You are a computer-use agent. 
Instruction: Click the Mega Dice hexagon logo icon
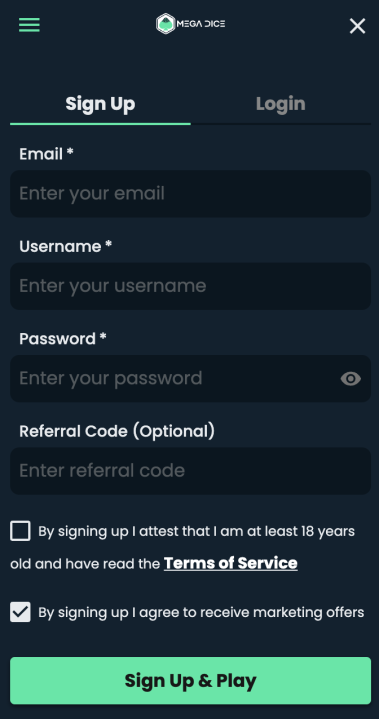pos(165,24)
